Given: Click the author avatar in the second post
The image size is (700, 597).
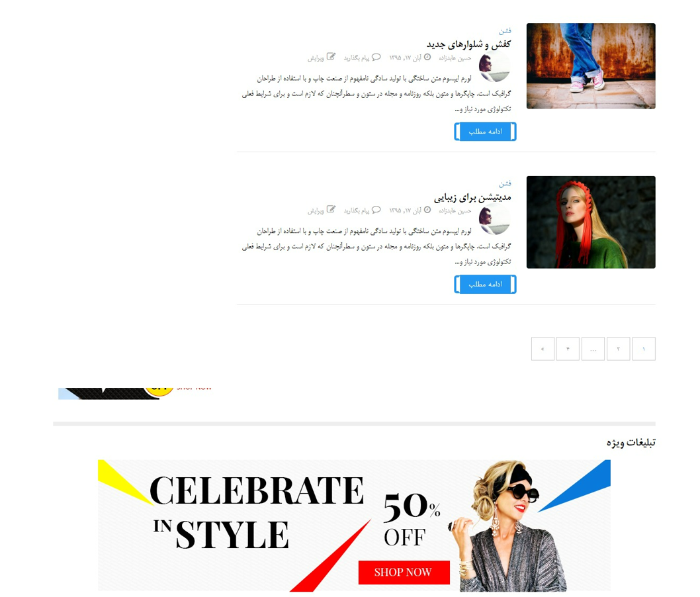Looking at the screenshot, I should click(x=495, y=220).
